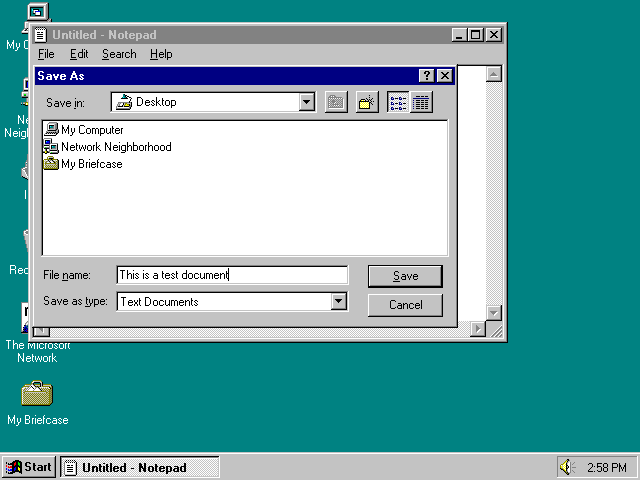Open the Search menu in Notepad
This screenshot has width=640, height=480.
[119, 54]
